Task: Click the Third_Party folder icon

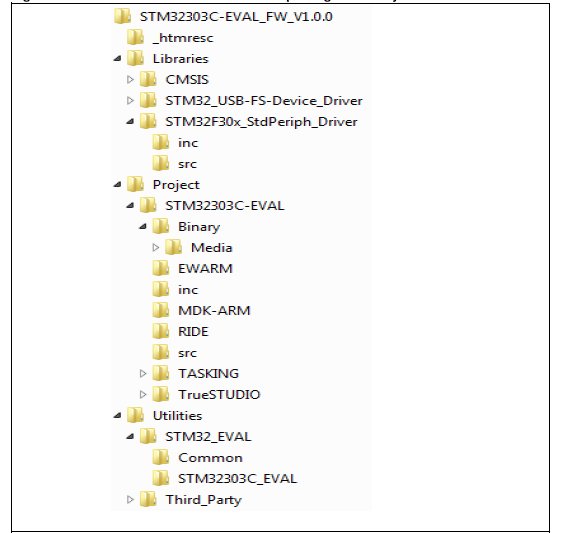Action: (x=148, y=499)
